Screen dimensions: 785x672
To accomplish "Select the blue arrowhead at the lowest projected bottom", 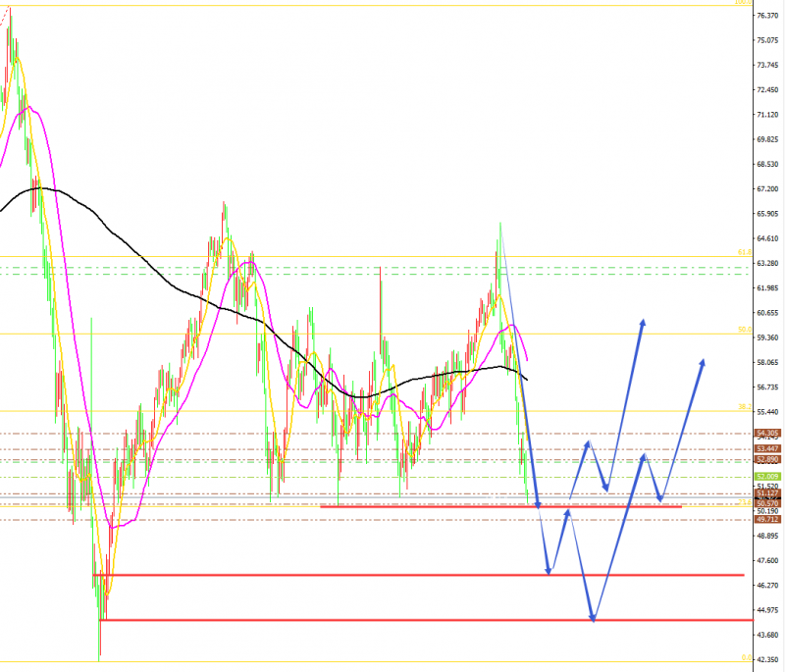I will pyautogui.click(x=593, y=617).
